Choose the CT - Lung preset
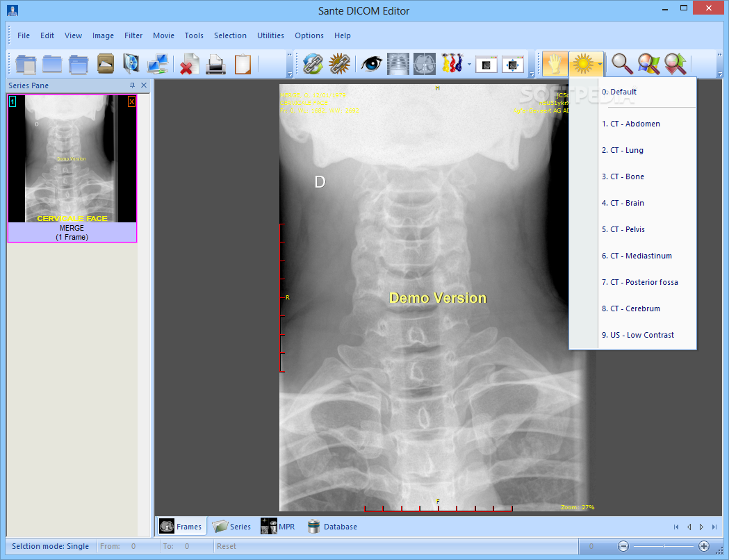 [633, 150]
